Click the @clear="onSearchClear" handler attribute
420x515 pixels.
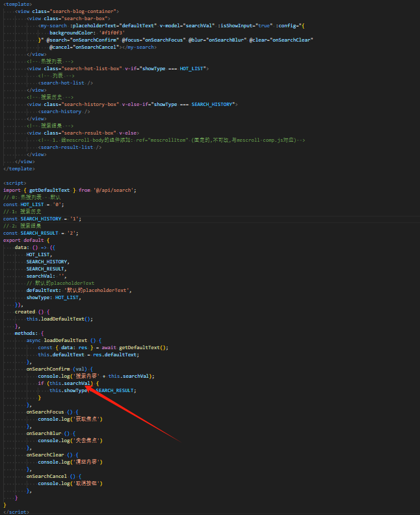point(281,40)
